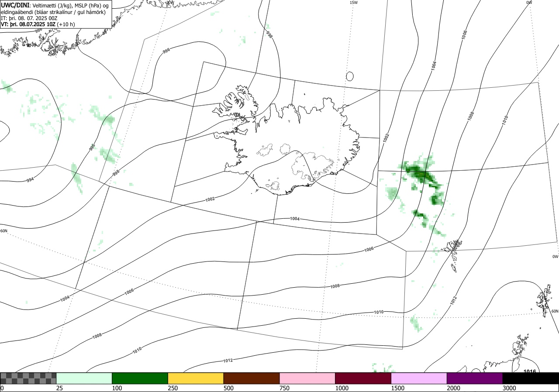Image resolution: width=559 pixels, height=392 pixels.
Task: Click the "1016" isobar label
Action: 529,371
